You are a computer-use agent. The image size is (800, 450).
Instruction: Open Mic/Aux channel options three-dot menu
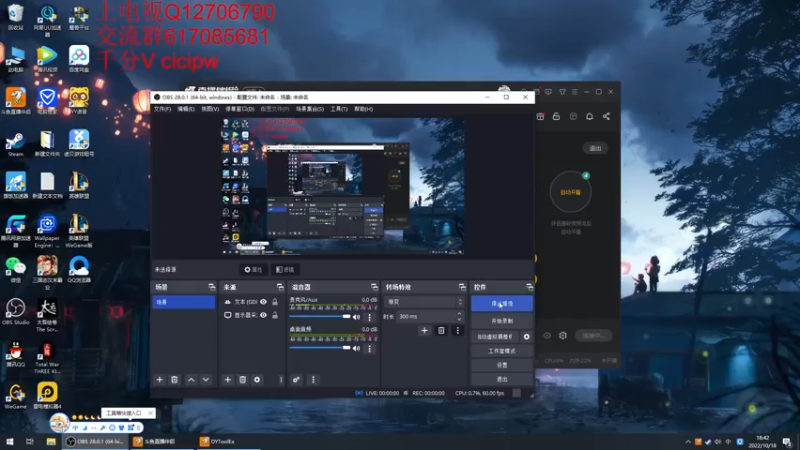370,317
